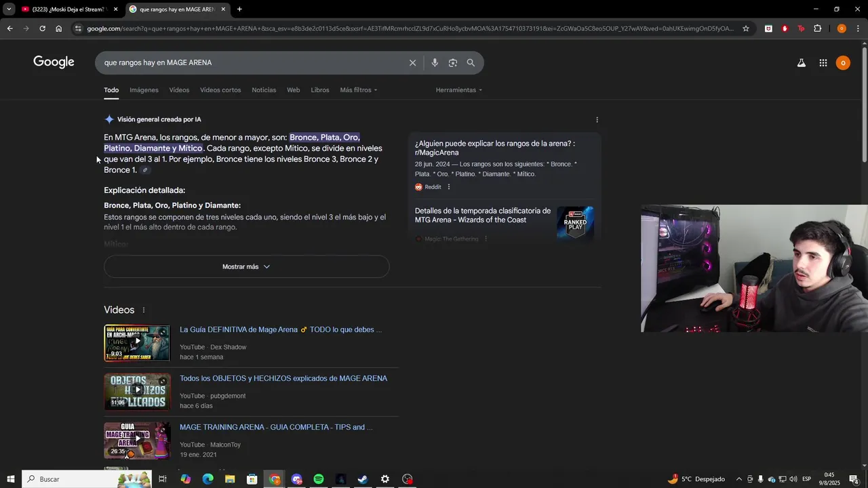Viewport: 868px width, 488px height.
Task: Open MAGE TRAINING ARENA guide video link
Action: (x=276, y=427)
